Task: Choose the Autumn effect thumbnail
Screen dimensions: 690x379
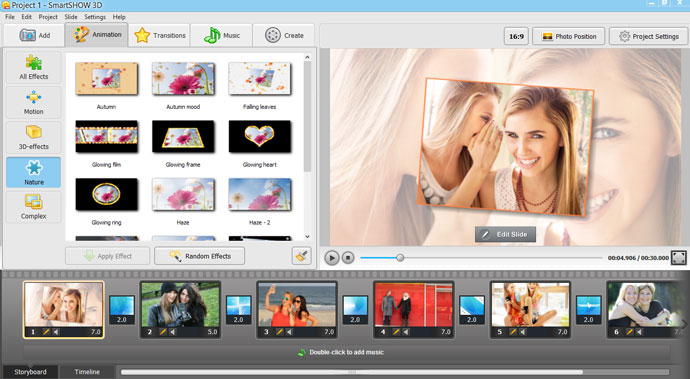Action: [106, 79]
